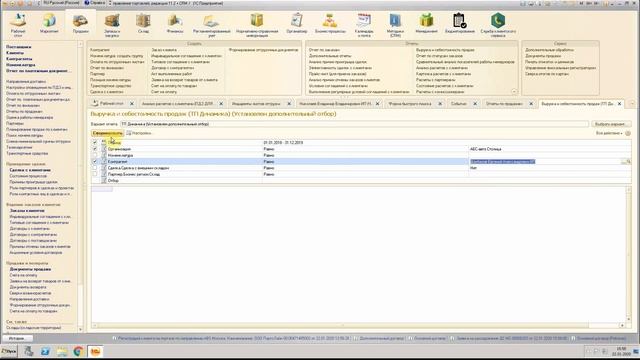The height and width of the screenshot is (360, 640).
Task: Click the up arrow of the navigation panel scrollbar
Action: point(80,44)
